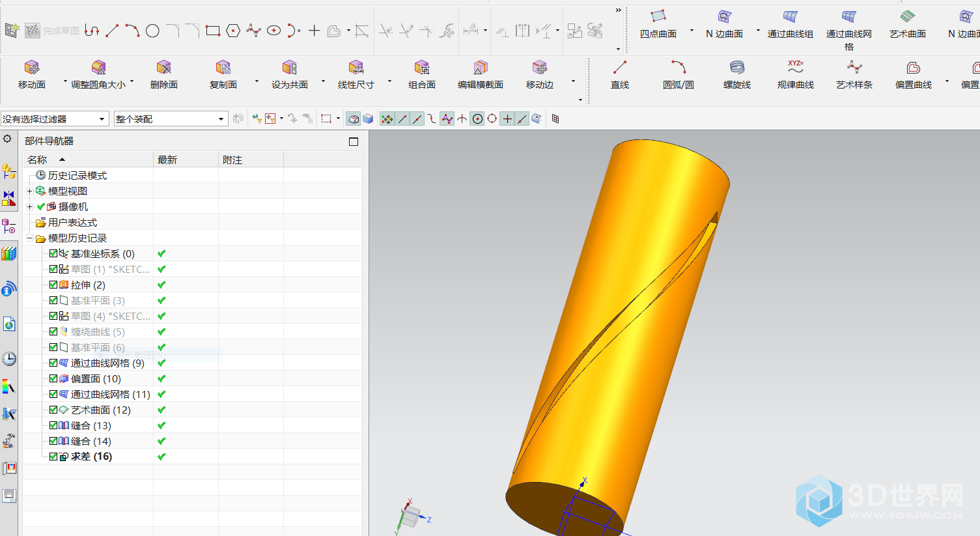Open the 复制面 dropdown arrow
This screenshot has width=980, height=536.
[x=257, y=82]
